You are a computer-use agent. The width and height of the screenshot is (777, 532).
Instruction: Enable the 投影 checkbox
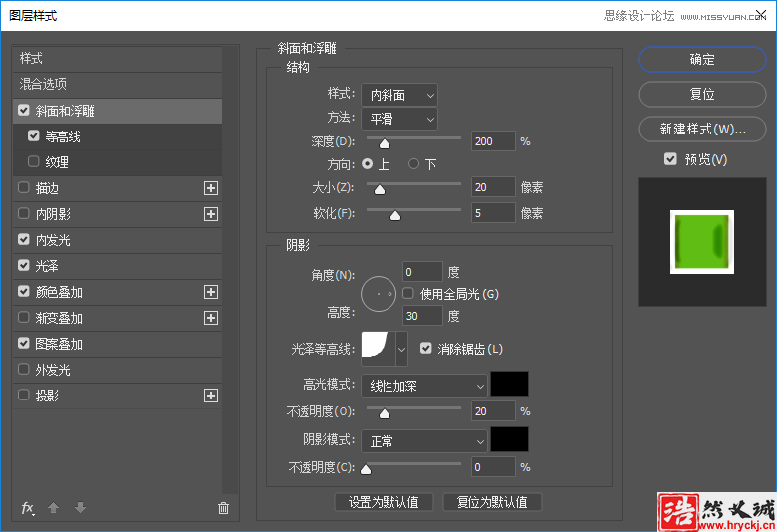23,396
